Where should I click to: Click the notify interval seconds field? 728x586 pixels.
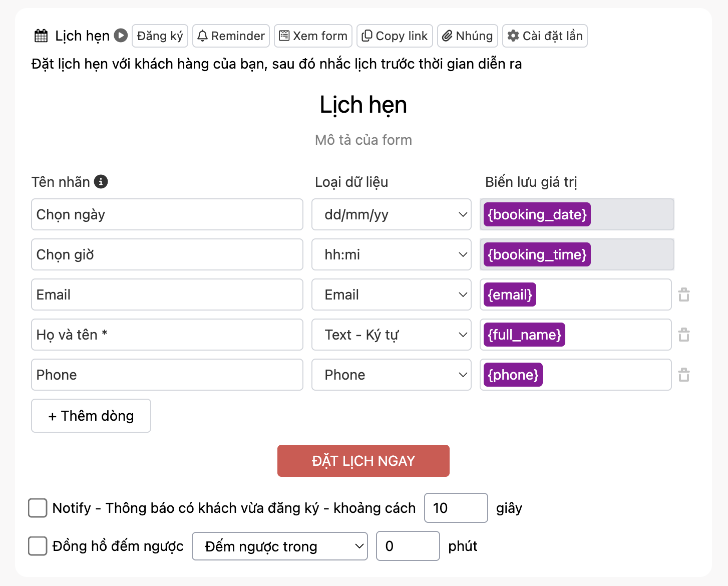click(x=456, y=508)
